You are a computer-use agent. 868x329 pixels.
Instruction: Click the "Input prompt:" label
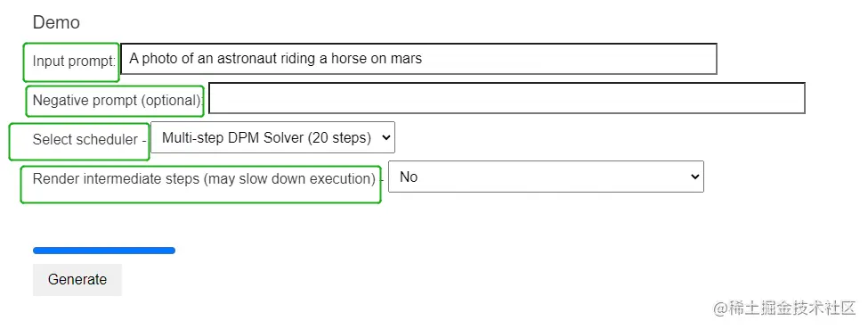click(74, 61)
